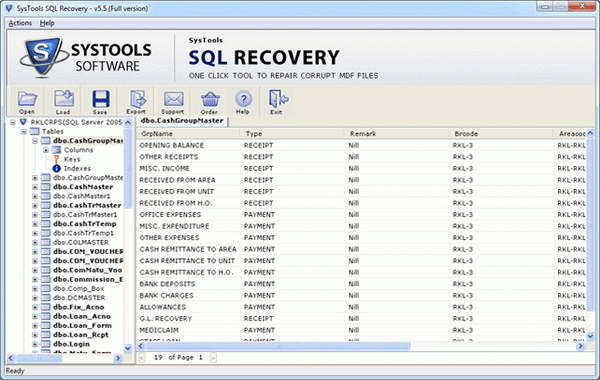Viewport: 600px width, 380px height.
Task: Collapse the Tables tree node
Action: pyautogui.click(x=24, y=132)
